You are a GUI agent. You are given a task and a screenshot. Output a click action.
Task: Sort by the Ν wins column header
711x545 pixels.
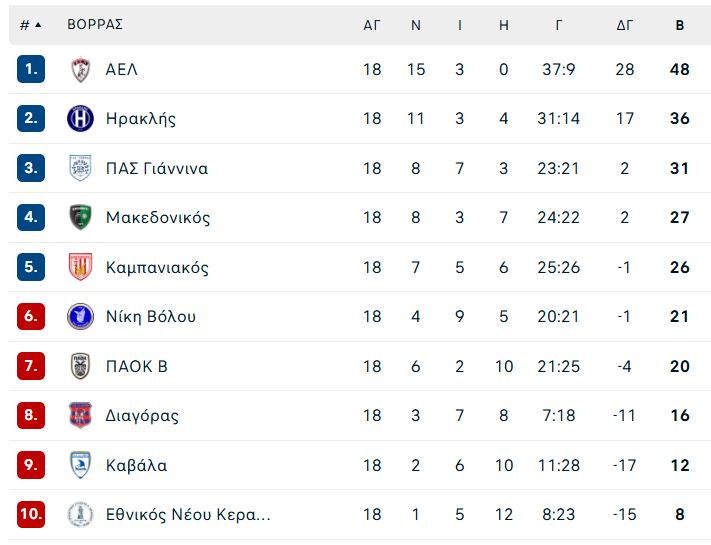click(415, 25)
